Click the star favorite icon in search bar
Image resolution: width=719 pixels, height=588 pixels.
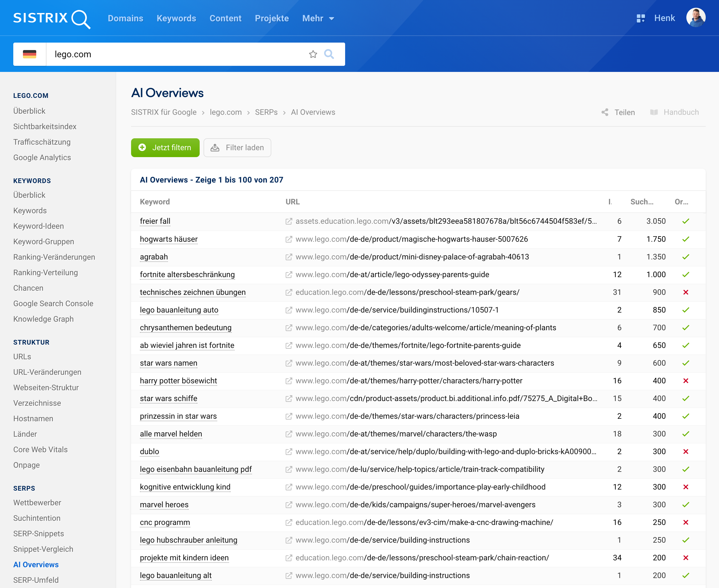pyautogui.click(x=313, y=54)
